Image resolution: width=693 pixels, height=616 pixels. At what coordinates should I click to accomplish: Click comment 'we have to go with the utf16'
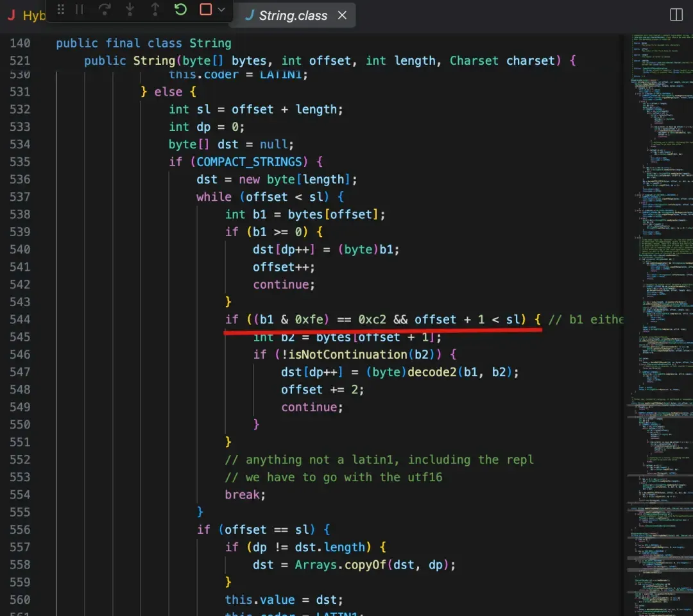(x=344, y=477)
